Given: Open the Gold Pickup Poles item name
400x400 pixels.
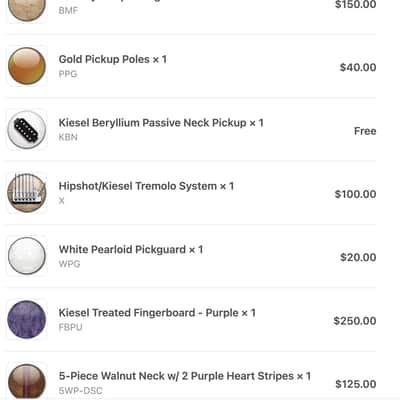Looking at the screenshot, I should click(x=113, y=59).
